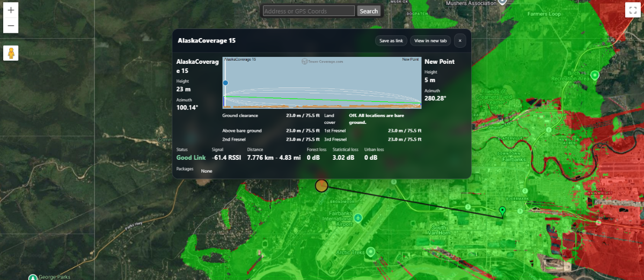The height and width of the screenshot is (280, 644).
Task: Click the 7.776 km - 4.83 mi distance
Action: click(x=273, y=158)
